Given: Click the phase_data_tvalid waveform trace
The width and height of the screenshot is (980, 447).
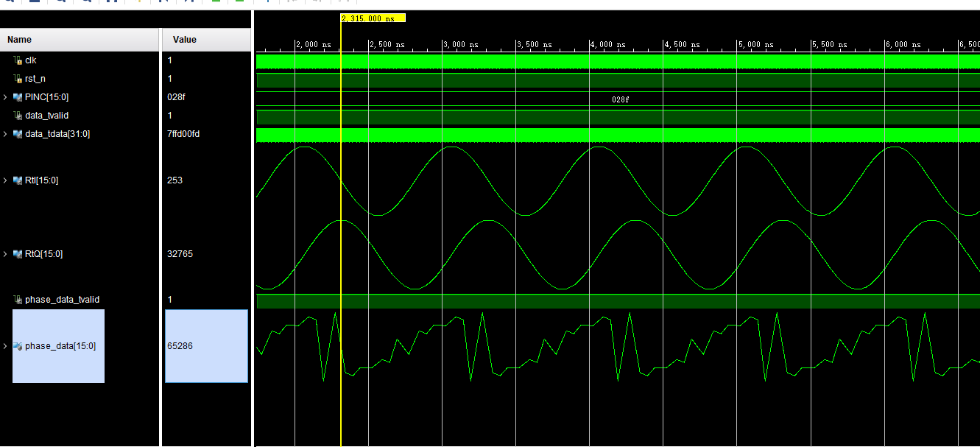Looking at the screenshot, I should point(618,301).
